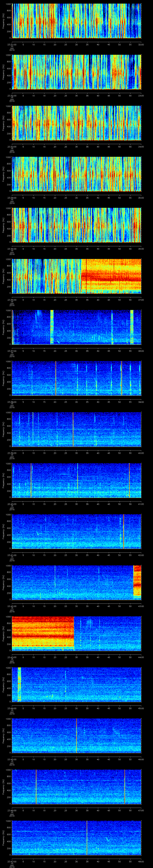Click the '48:00' end time label

pyautogui.click(x=141, y=862)
